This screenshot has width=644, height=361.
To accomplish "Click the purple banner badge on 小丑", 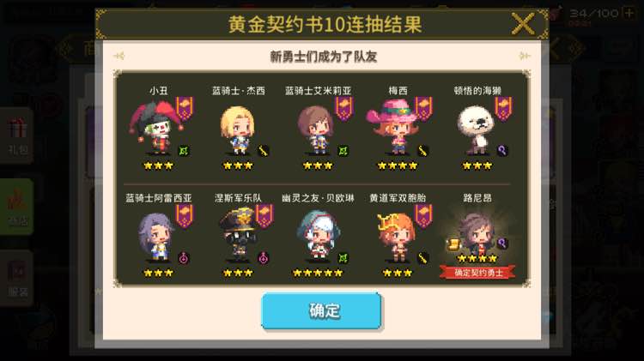I will coord(185,108).
